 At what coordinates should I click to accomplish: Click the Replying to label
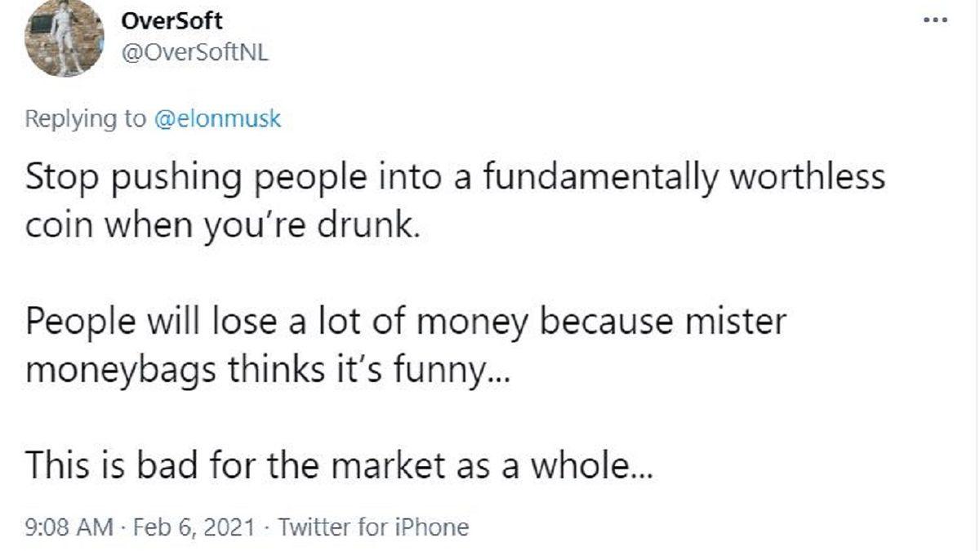click(x=86, y=118)
